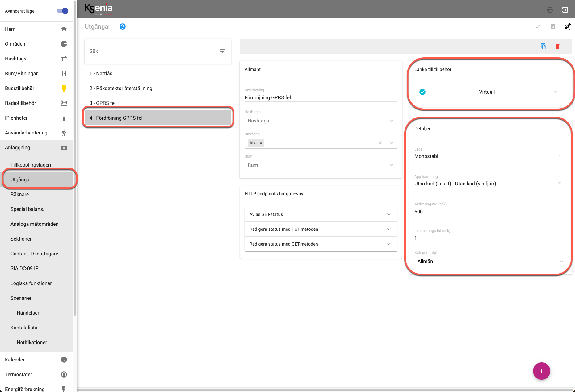
Task: Click the logout icon in header
Action: point(565,10)
